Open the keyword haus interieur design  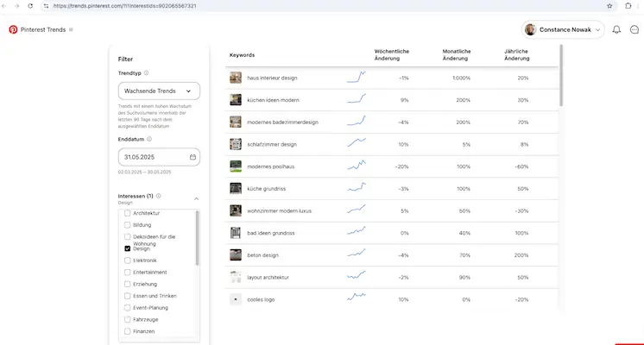(272, 78)
